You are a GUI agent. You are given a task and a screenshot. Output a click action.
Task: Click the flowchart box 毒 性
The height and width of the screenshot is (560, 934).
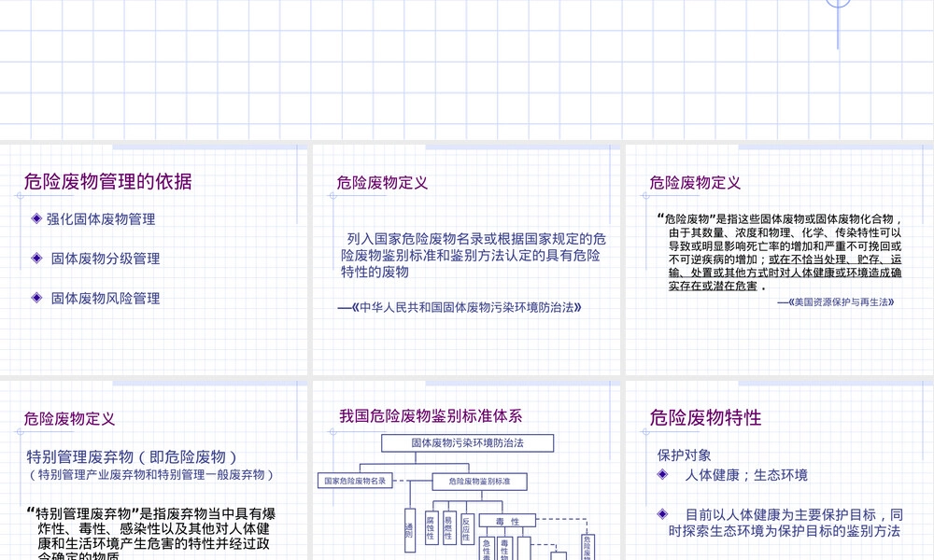(507, 522)
